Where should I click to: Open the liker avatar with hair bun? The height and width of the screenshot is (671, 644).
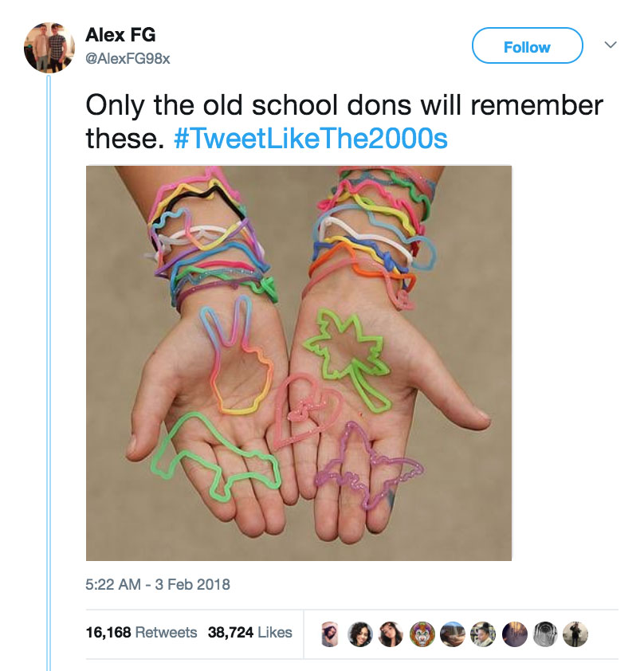click(x=484, y=634)
